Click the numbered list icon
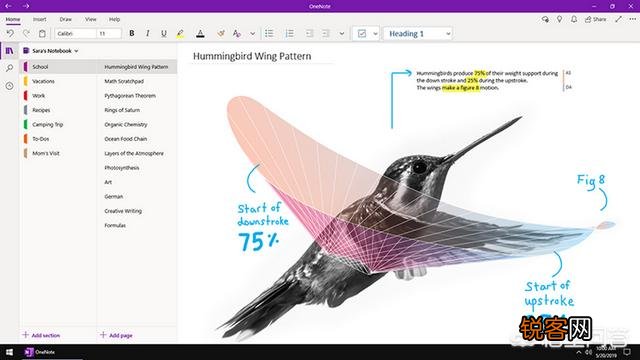Viewport: 640px width, 360px height. pos(289,33)
